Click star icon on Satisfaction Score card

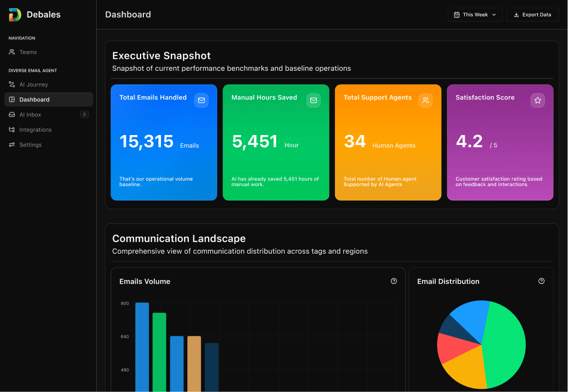[x=537, y=100]
